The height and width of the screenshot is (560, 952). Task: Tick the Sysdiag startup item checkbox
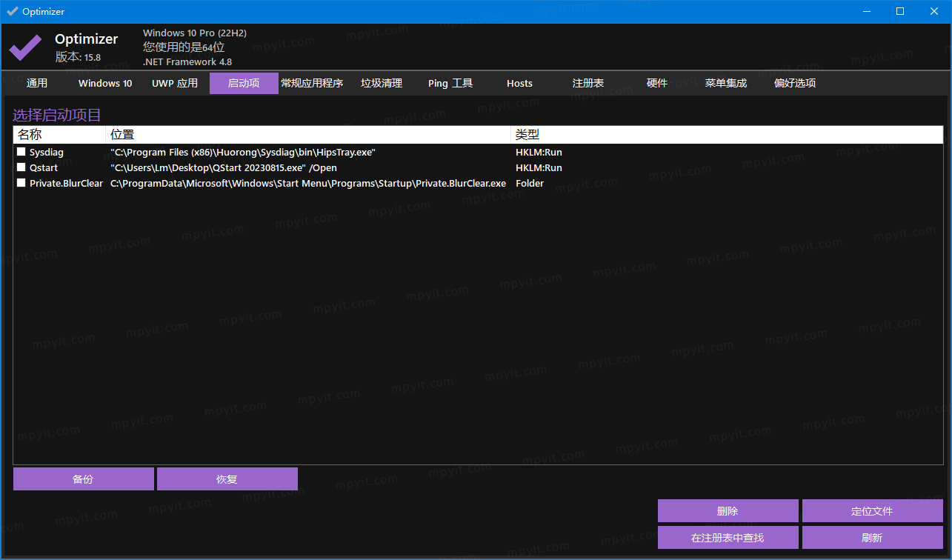pos(21,152)
